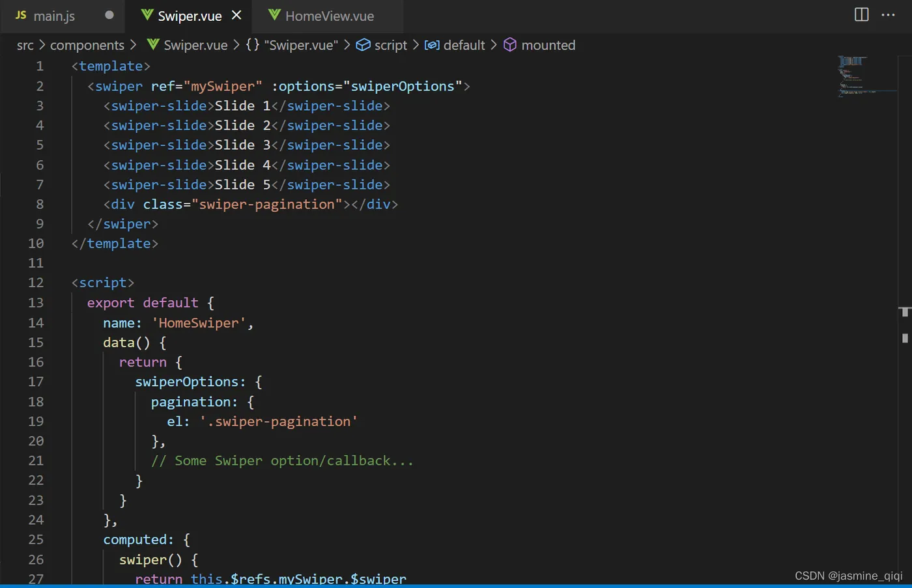
Task: Switch to the HomeView.vue tab
Action: (x=330, y=16)
